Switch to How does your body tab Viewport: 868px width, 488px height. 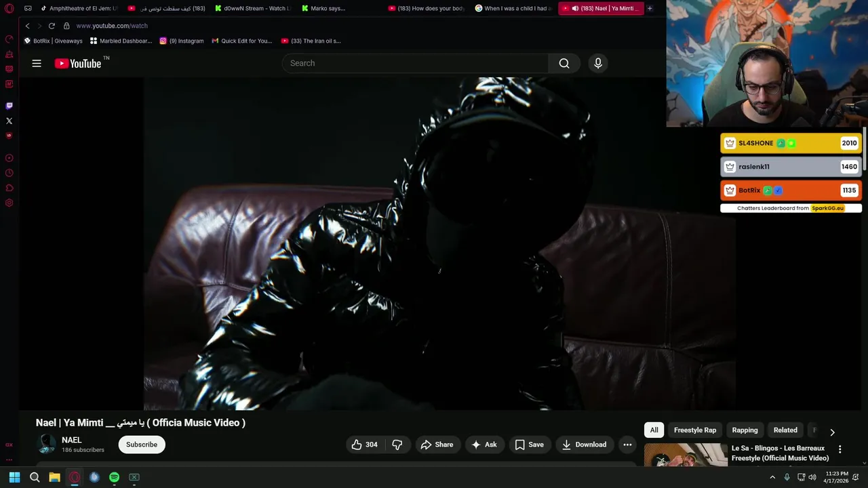(x=426, y=8)
